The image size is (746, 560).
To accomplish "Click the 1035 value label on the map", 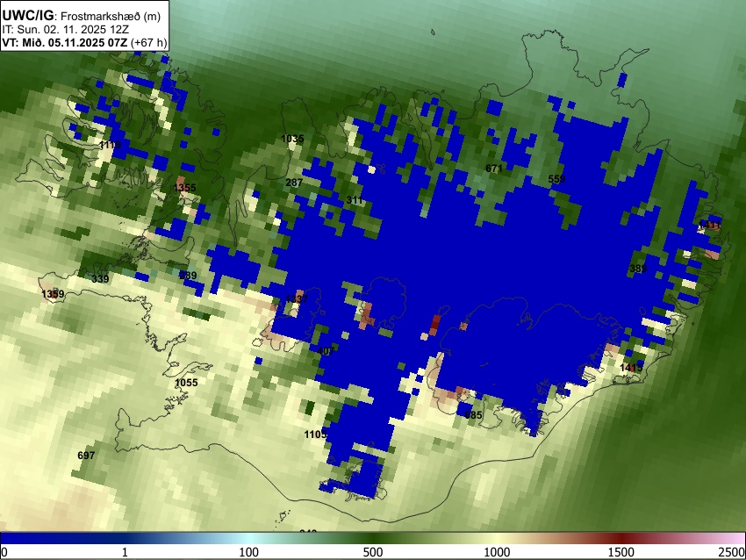I will coord(292,139).
